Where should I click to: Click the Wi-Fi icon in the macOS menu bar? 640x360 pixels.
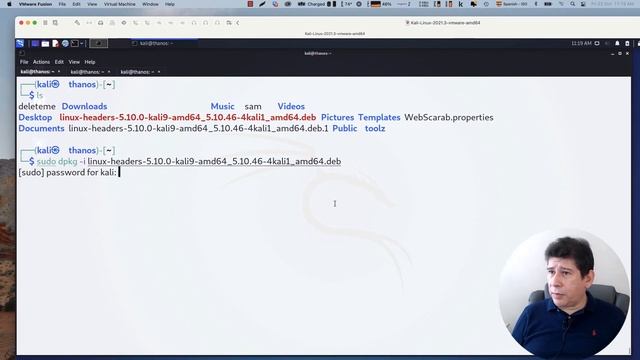tap(561, 4)
